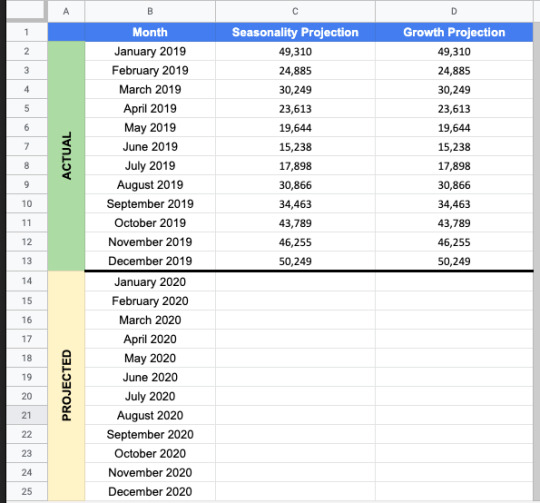Select the 'September 2020' cell
Screen dimensions: 540x503
pyautogui.click(x=150, y=434)
